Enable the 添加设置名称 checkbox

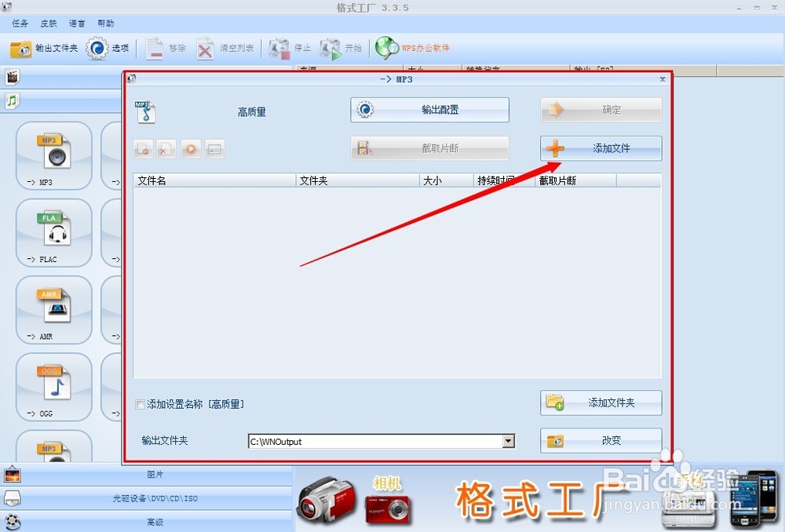click(x=140, y=403)
